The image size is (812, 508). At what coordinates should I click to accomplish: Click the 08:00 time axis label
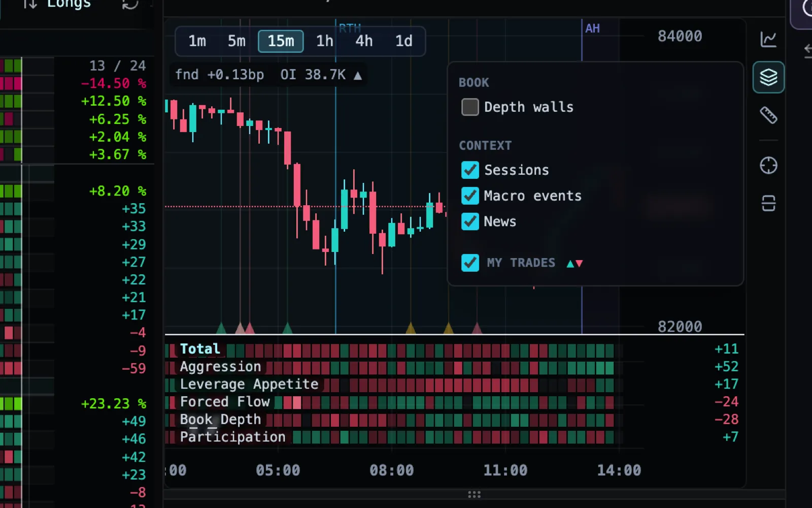tap(392, 470)
